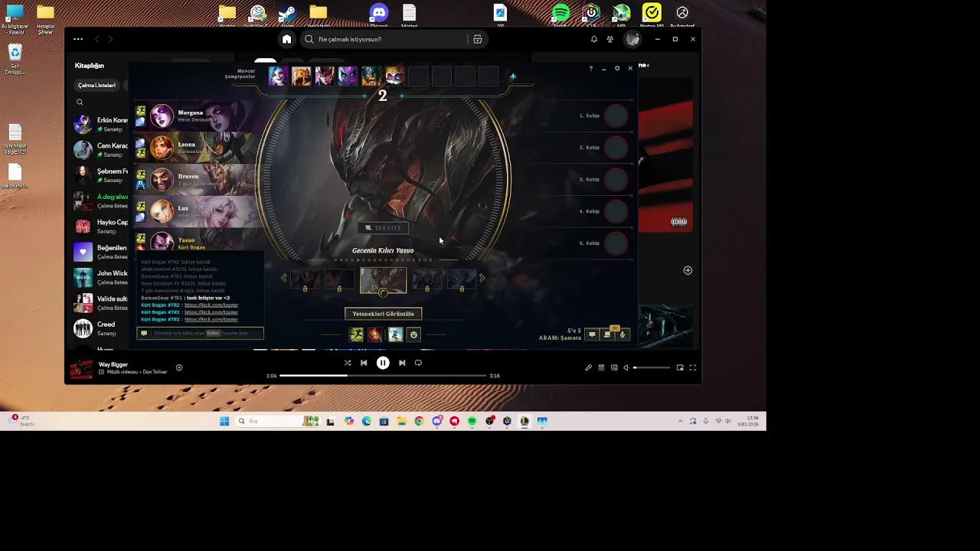The image size is (980, 551).
Task: Open Erkin Koray in Spotify library
Action: click(101, 124)
